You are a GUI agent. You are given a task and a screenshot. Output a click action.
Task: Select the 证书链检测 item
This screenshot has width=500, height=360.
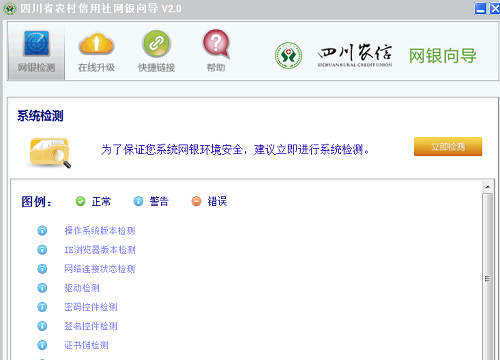pos(86,345)
